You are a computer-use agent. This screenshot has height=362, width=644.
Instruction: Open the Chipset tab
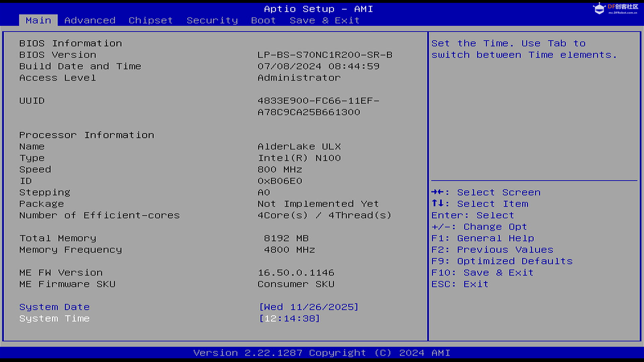tap(151, 20)
